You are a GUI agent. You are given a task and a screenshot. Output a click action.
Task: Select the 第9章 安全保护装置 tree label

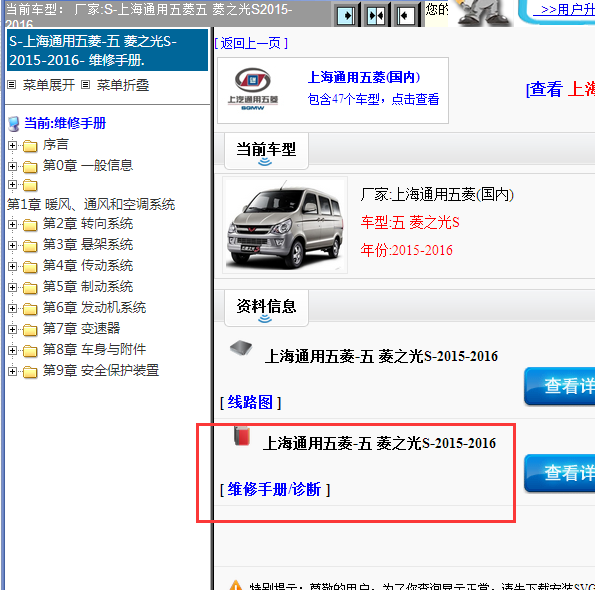coord(101,371)
